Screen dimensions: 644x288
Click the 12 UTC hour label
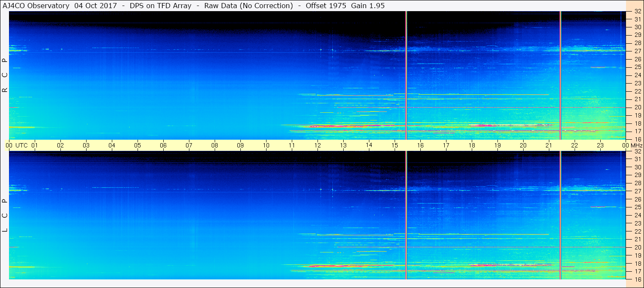(x=318, y=145)
